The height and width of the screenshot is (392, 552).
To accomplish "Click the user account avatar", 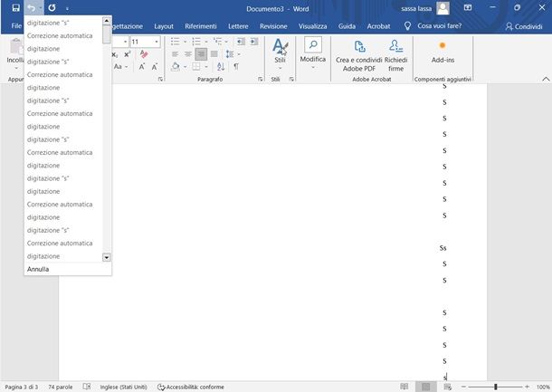I will coord(443,8).
